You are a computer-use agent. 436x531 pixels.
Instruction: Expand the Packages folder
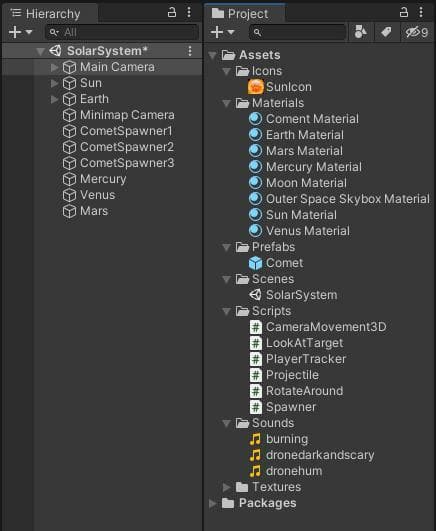pyautogui.click(x=213, y=503)
